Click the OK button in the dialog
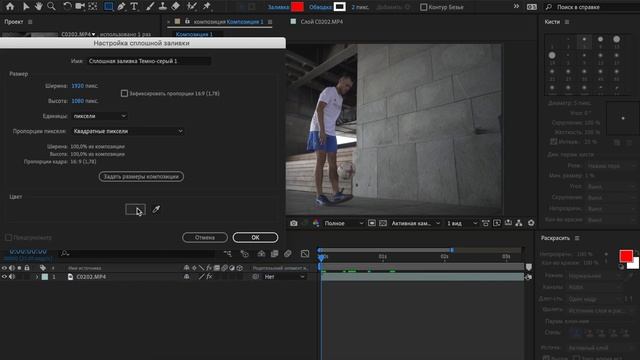Screen dimensions: 640x360 click(x=255, y=237)
